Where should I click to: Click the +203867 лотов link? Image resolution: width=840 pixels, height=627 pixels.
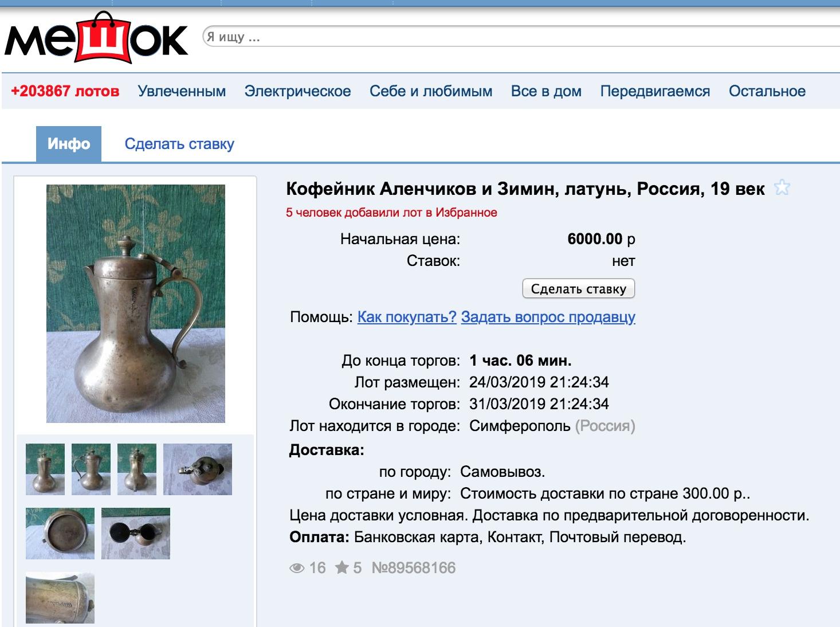click(x=65, y=91)
